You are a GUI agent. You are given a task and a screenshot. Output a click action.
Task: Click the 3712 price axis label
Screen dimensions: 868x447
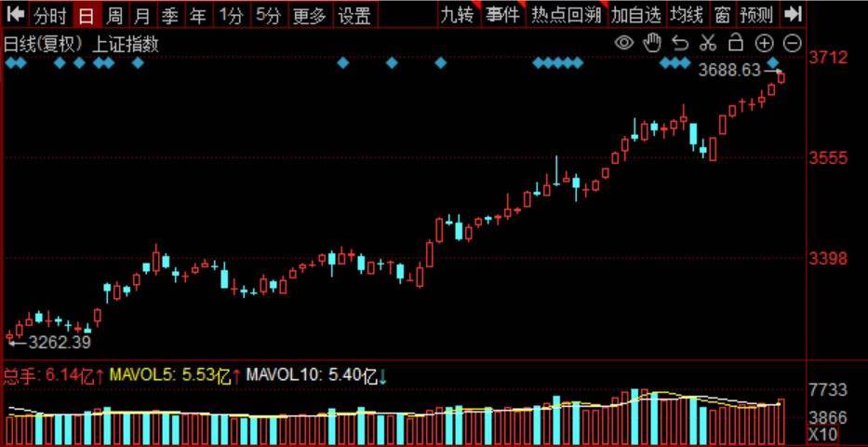click(829, 57)
